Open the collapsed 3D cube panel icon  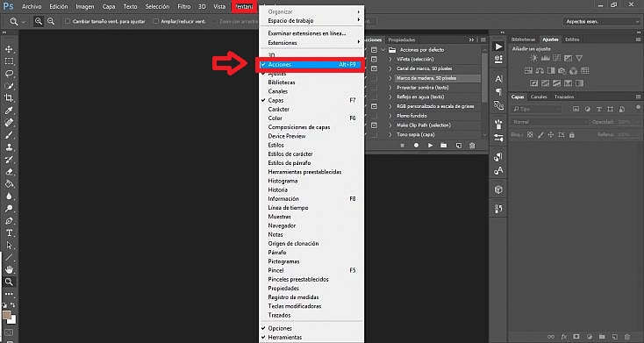click(x=498, y=189)
